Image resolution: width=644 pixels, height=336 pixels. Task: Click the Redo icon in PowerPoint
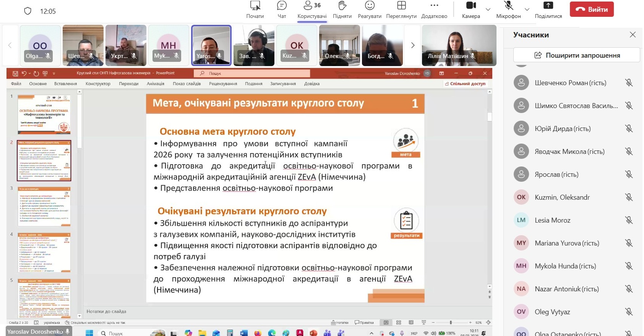(36, 73)
